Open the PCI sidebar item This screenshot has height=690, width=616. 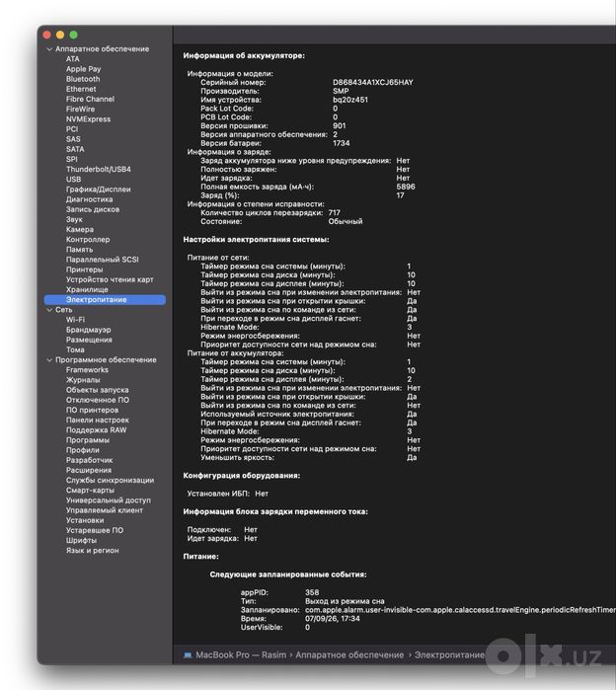72,129
